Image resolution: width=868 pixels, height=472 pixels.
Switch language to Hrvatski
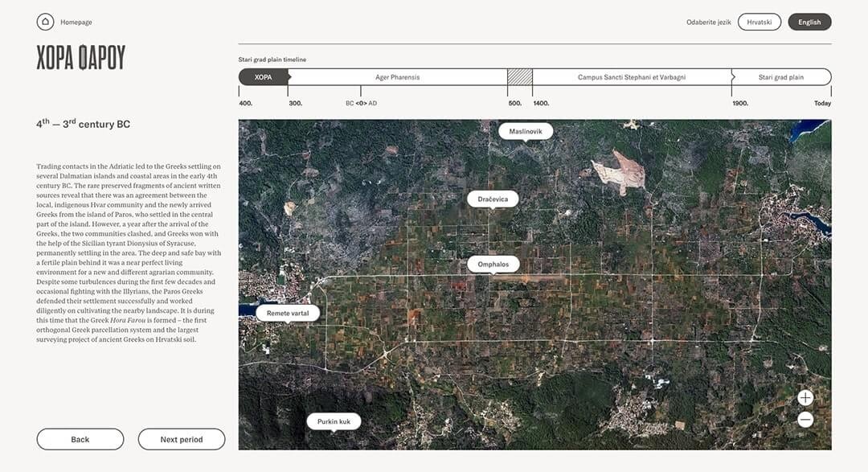click(759, 23)
